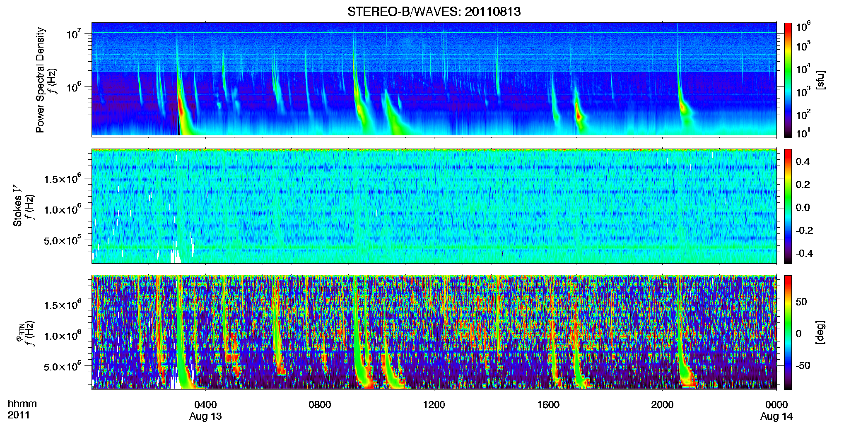This screenshot has height=447, width=868.
Task: Select the [deg] colorbar unit label
Action: point(820,332)
